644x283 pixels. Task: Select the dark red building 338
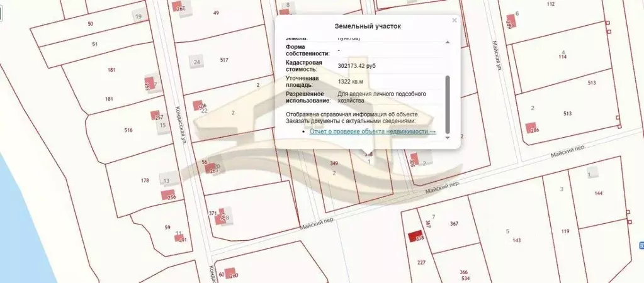pyautogui.click(x=415, y=237)
